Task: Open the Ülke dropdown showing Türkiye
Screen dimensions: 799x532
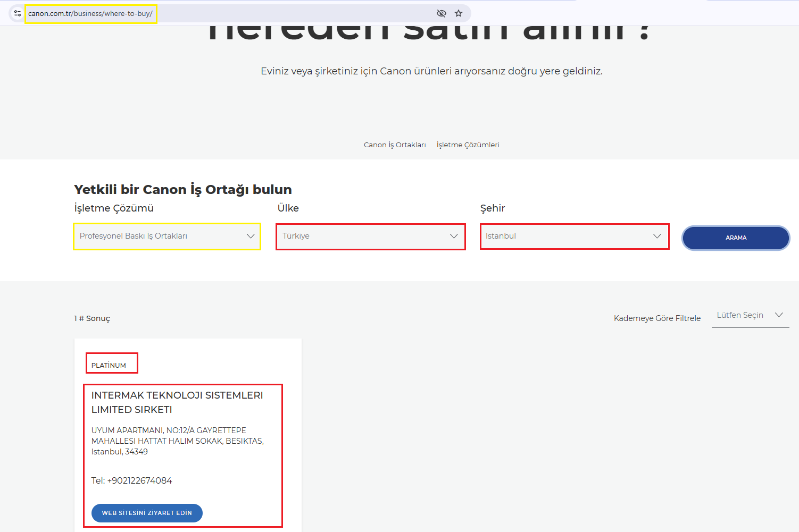Action: (x=371, y=236)
